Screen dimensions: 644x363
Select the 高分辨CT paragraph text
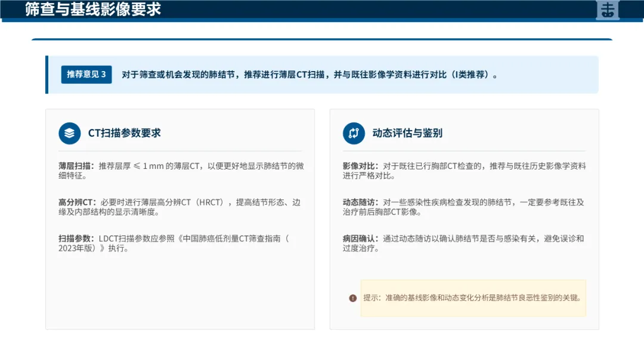pyautogui.click(x=179, y=207)
